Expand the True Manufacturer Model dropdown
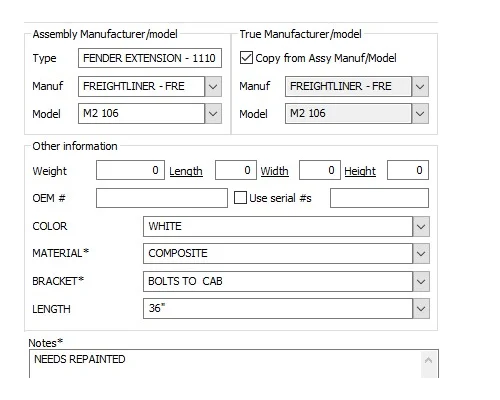 pyautogui.click(x=420, y=113)
